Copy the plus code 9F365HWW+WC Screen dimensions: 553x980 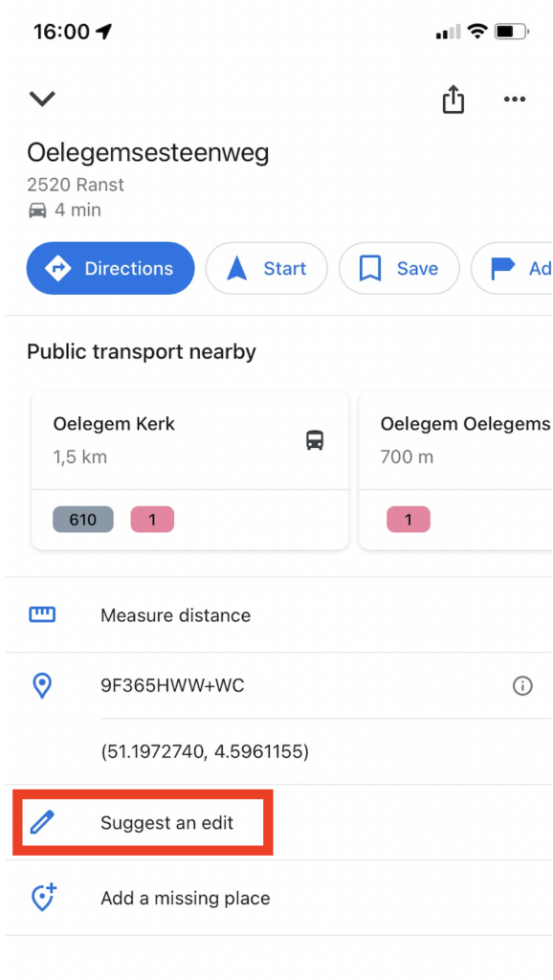[x=172, y=686]
